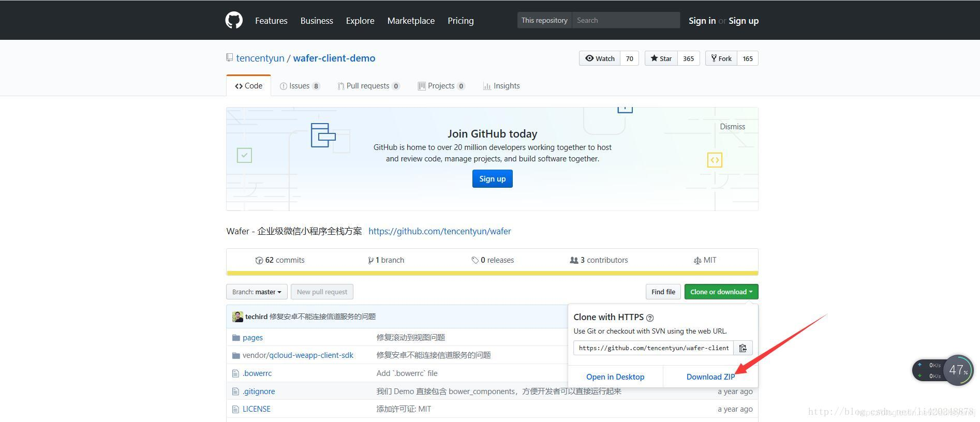Click the yellow language bar
This screenshot has height=422, width=980.
point(493,273)
